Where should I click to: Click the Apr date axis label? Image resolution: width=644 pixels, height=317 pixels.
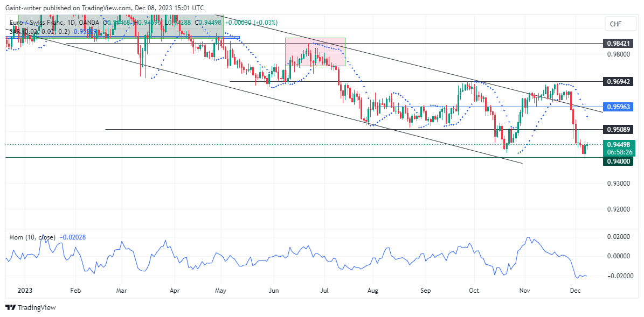(175, 290)
